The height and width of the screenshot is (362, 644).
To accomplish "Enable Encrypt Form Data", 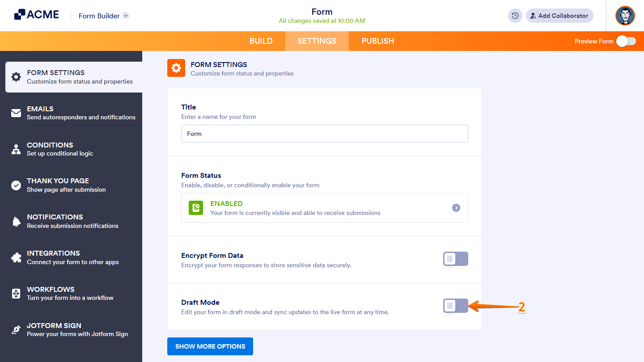I will tap(455, 258).
